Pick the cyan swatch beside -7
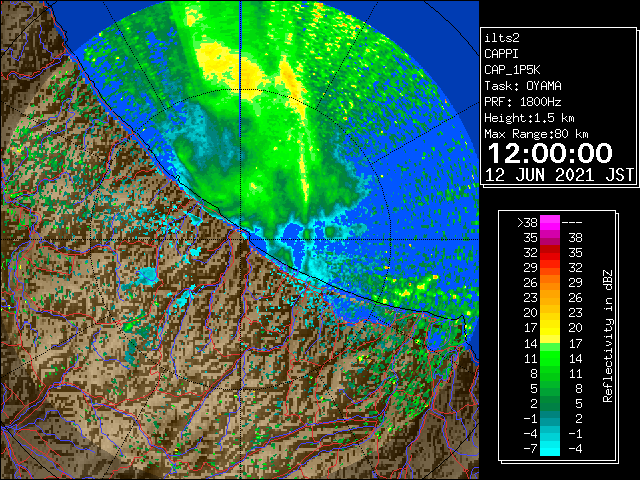This screenshot has height=480, width=640. 550,449
